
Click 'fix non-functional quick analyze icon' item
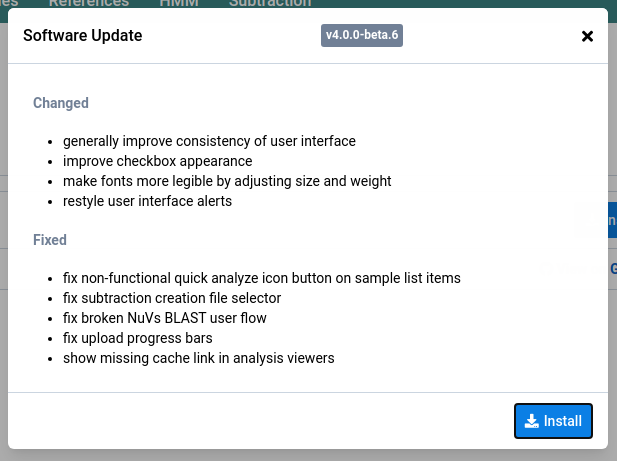pos(261,278)
